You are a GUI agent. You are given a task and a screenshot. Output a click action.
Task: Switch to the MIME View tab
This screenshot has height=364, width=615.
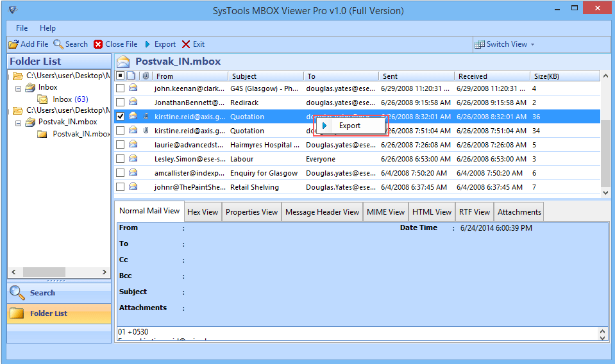(385, 212)
